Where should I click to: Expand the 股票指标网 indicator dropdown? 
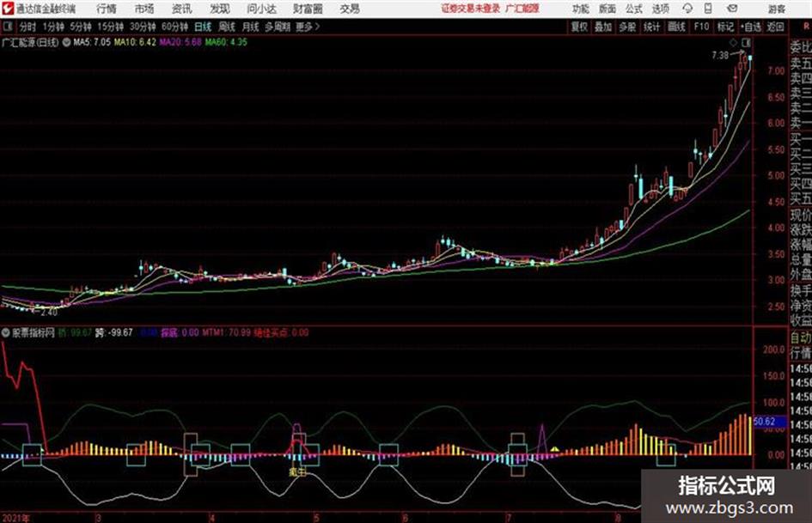5,332
